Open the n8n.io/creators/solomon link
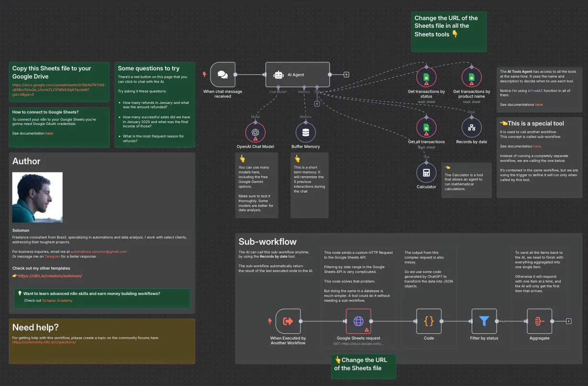The height and width of the screenshot is (386, 588). (x=50, y=276)
